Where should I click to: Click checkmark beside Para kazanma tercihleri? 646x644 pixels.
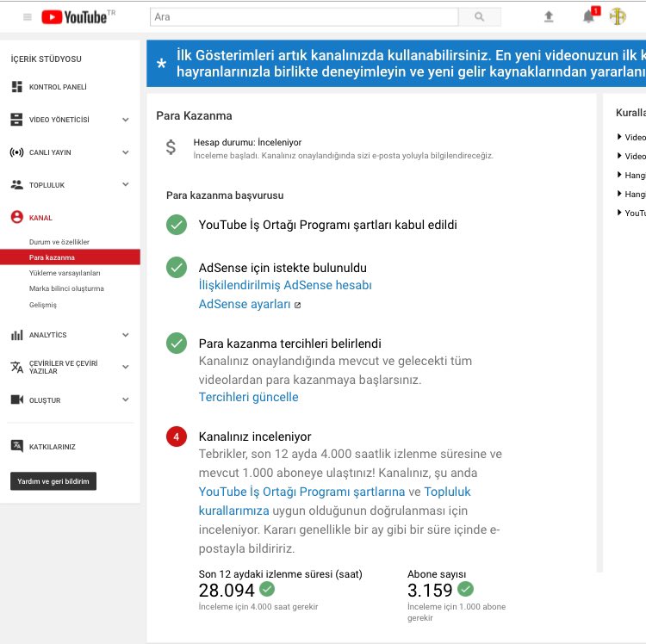(x=177, y=344)
